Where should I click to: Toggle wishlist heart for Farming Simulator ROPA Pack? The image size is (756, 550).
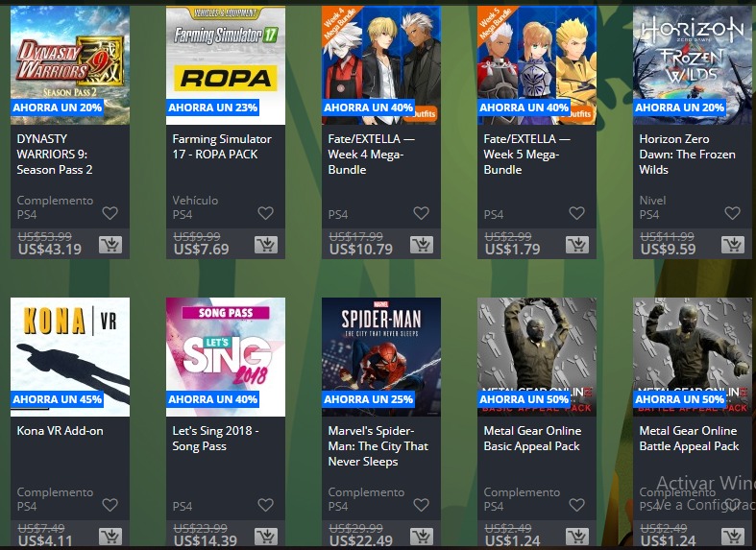[x=266, y=213]
